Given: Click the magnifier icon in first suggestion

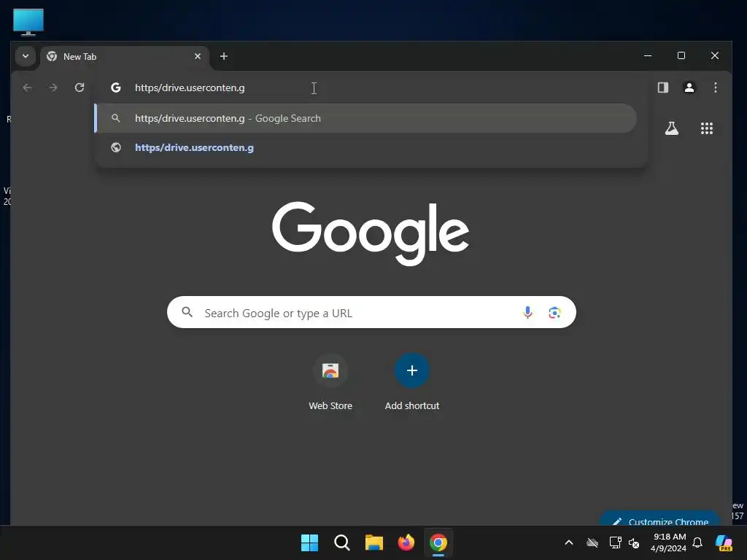Looking at the screenshot, I should coord(116,118).
